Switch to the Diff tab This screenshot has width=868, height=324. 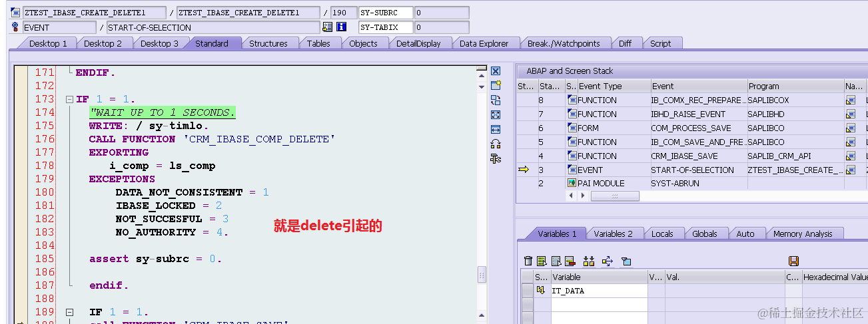pyautogui.click(x=625, y=44)
